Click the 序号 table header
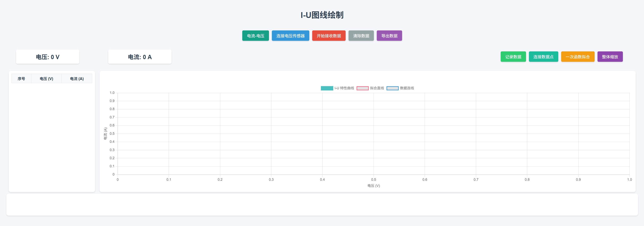The image size is (644, 226). pyautogui.click(x=21, y=79)
